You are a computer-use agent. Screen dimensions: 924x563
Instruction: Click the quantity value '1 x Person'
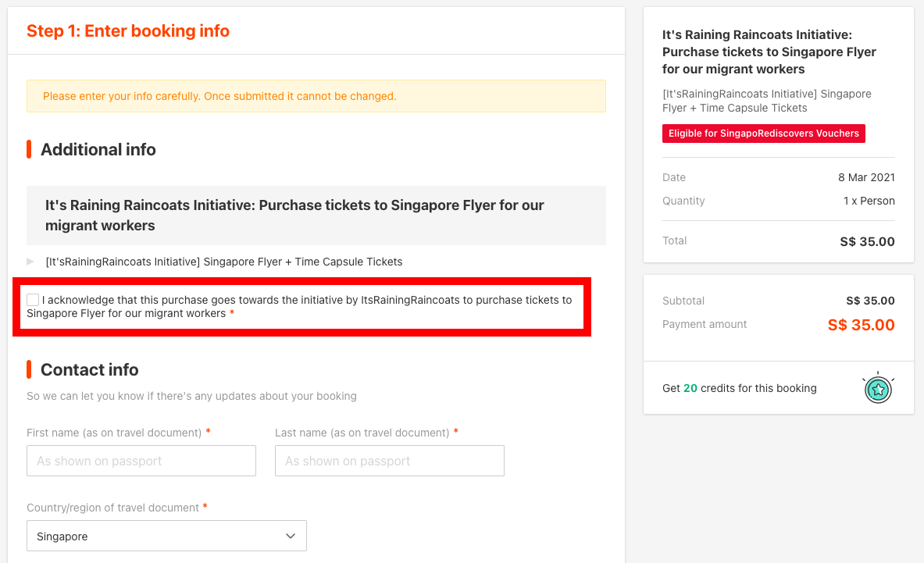click(869, 201)
